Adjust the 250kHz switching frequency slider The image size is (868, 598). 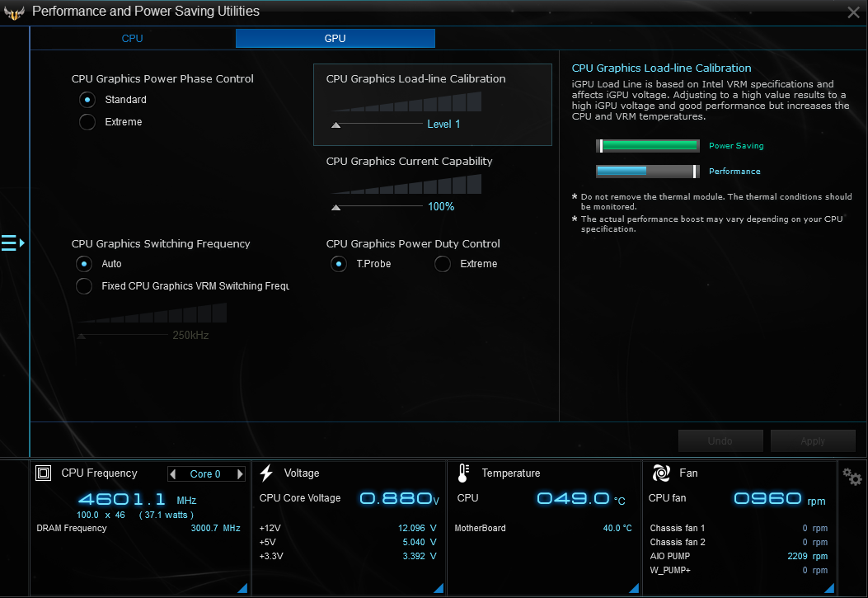[x=82, y=336]
